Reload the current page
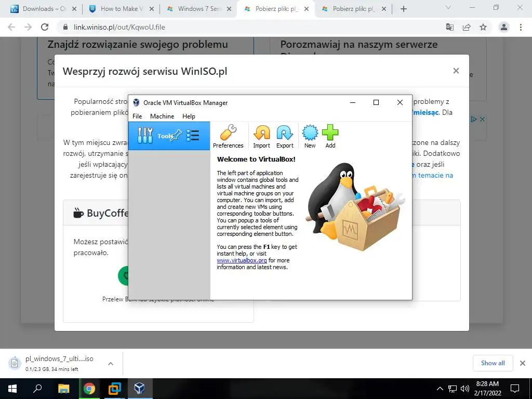This screenshot has width=532, height=399. [45, 27]
